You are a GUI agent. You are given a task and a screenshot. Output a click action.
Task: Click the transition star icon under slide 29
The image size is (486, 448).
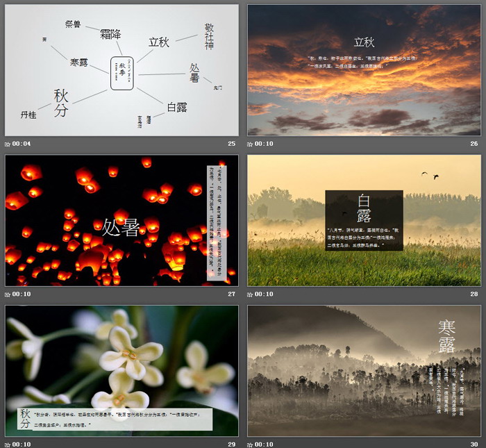[x=8, y=444]
